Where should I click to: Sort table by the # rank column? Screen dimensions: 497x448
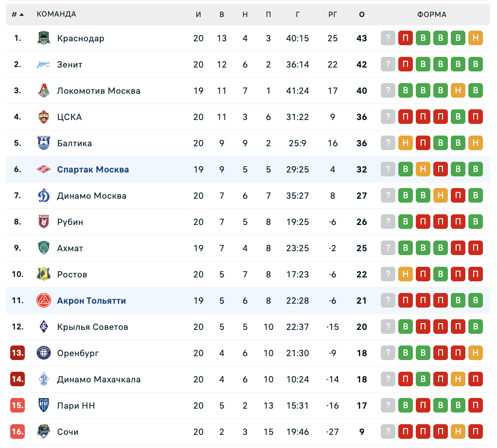[x=18, y=15]
